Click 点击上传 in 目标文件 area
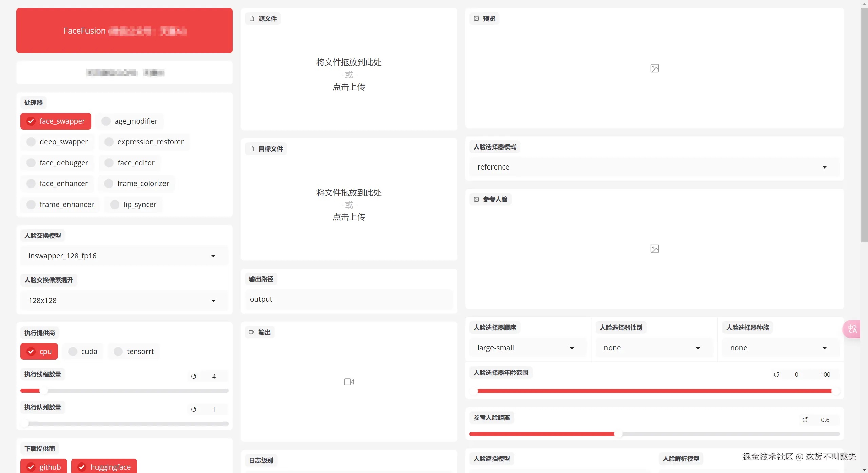 coord(349,217)
